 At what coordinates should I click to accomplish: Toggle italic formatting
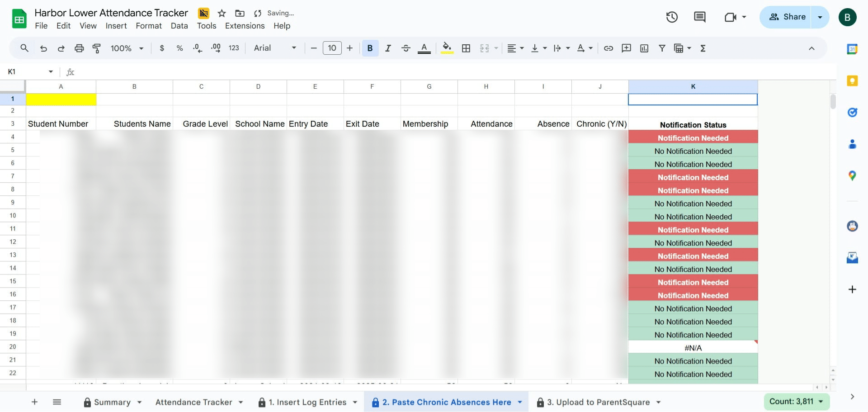pyautogui.click(x=388, y=48)
